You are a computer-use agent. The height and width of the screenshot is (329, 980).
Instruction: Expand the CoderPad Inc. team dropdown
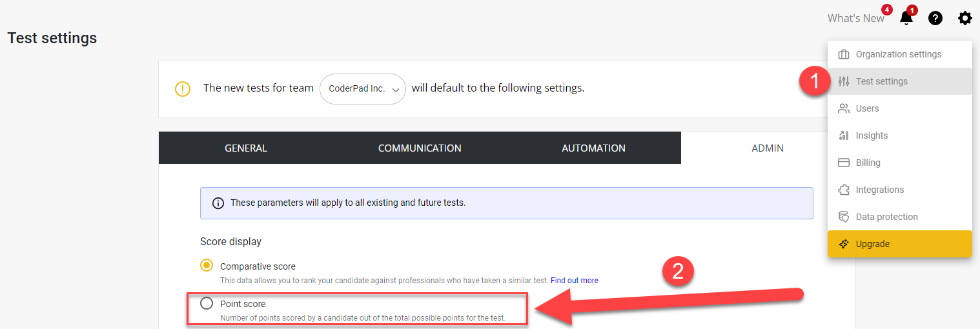point(363,88)
